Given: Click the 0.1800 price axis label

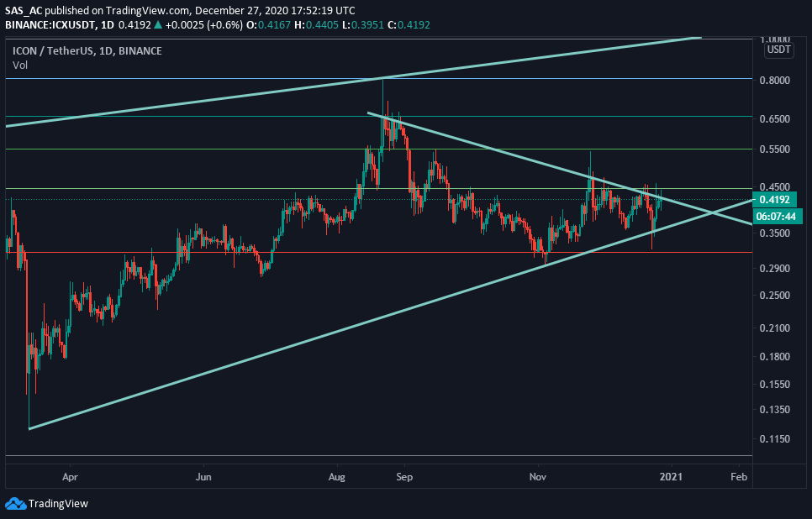Looking at the screenshot, I should (775, 357).
